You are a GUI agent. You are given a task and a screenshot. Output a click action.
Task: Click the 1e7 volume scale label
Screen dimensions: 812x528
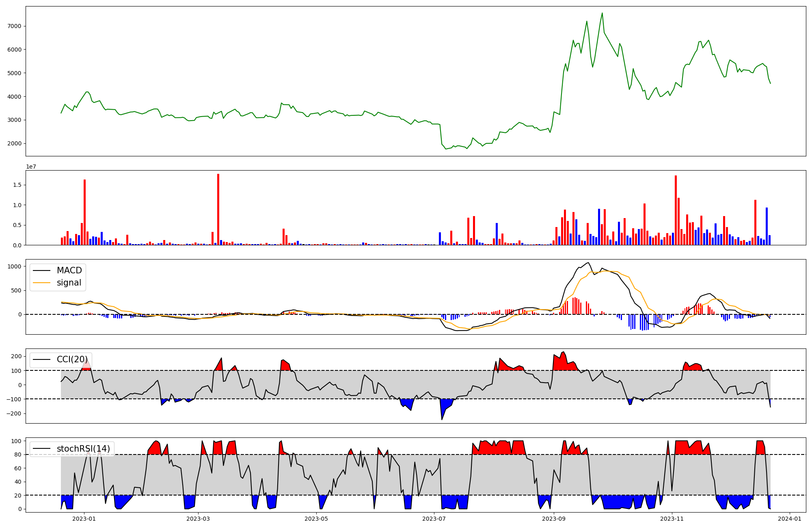tap(31, 167)
